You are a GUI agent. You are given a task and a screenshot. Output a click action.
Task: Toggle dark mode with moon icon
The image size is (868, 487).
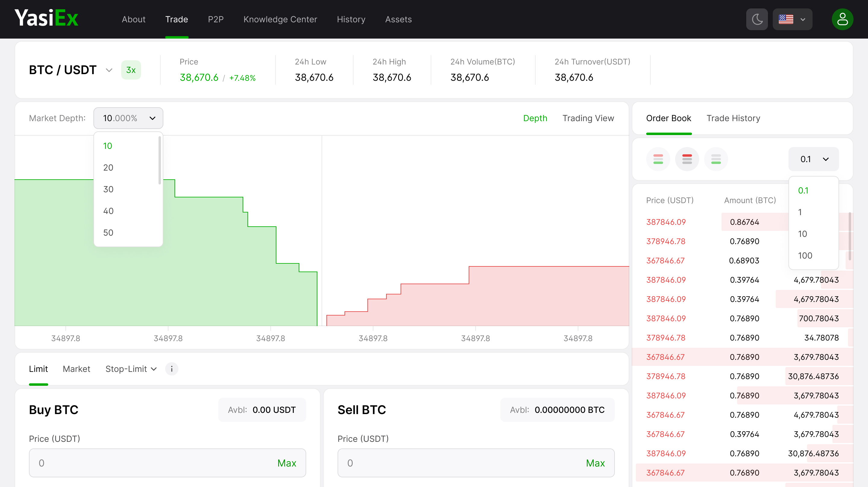[757, 19]
